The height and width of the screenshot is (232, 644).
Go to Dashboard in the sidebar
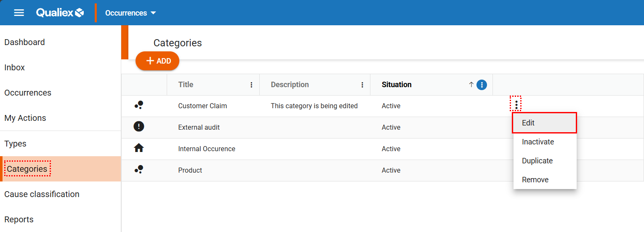(x=24, y=42)
